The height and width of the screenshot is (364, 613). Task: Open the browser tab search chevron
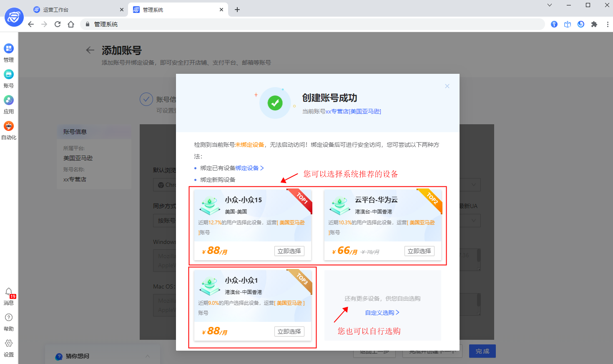coord(549,5)
